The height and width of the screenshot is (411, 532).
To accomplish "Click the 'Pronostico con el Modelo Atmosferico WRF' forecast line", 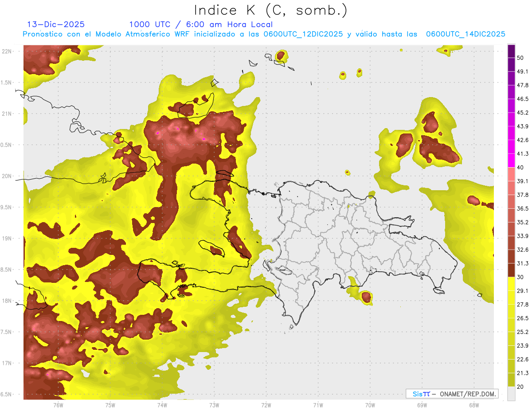I will (264, 34).
